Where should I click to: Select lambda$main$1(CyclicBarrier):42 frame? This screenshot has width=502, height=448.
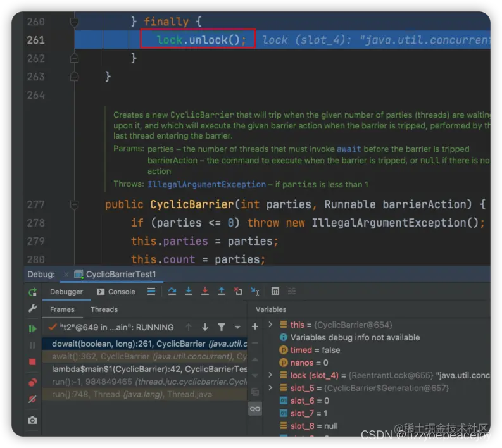tap(145, 370)
